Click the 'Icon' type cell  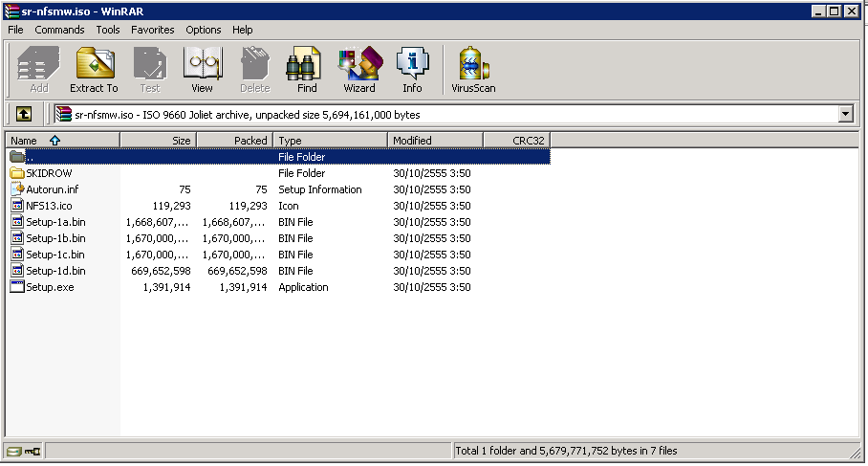(289, 206)
